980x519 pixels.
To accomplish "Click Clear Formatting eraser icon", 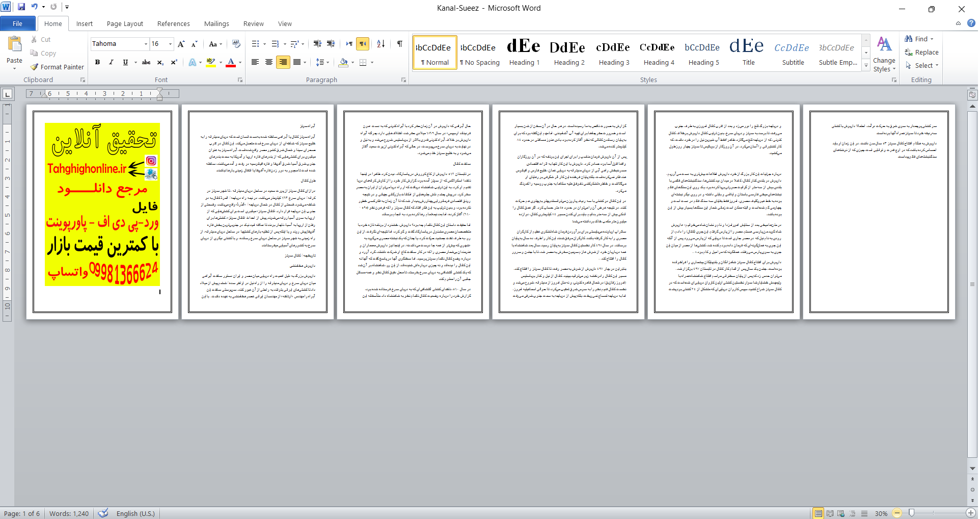I will point(236,44).
